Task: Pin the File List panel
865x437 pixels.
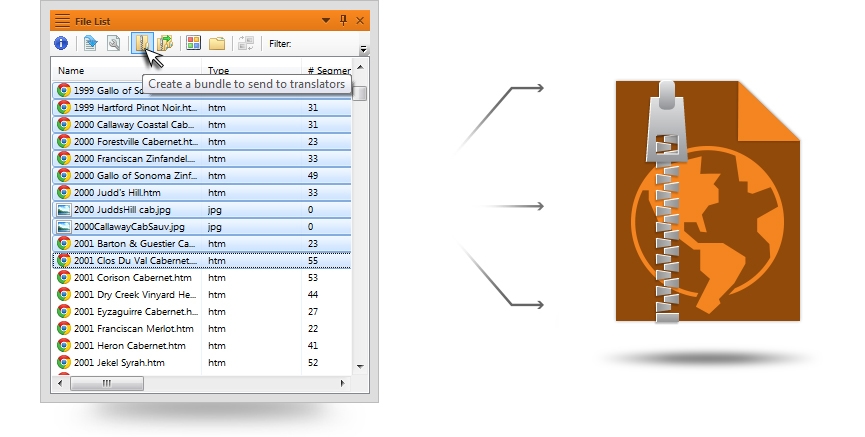Action: [343, 20]
